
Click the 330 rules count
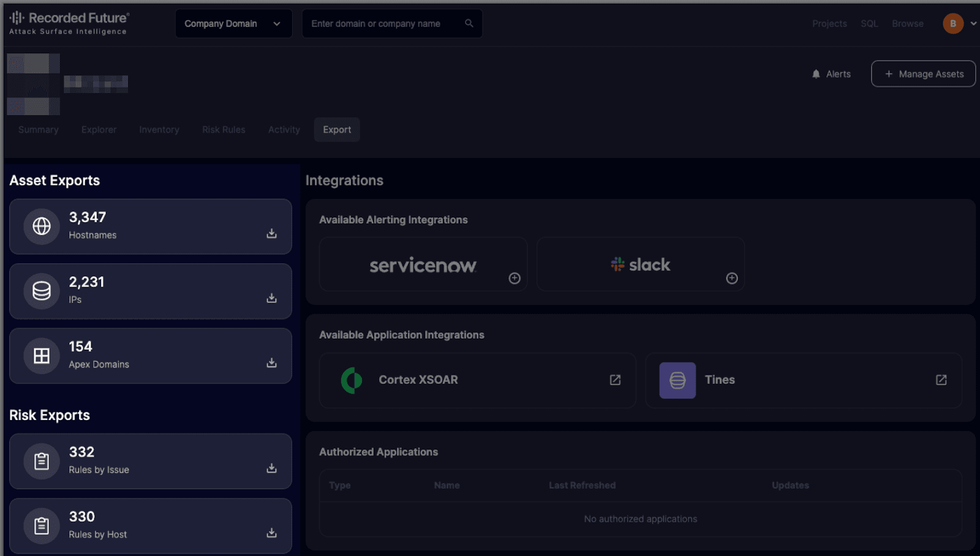click(81, 516)
